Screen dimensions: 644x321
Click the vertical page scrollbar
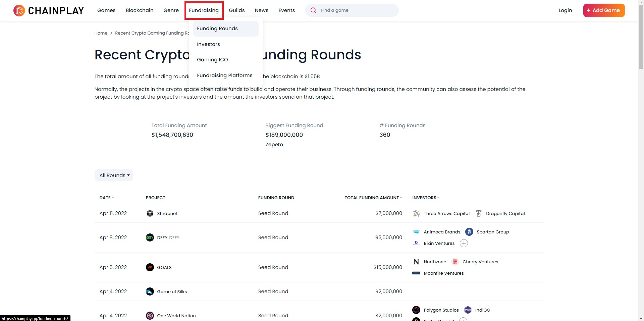[641, 37]
